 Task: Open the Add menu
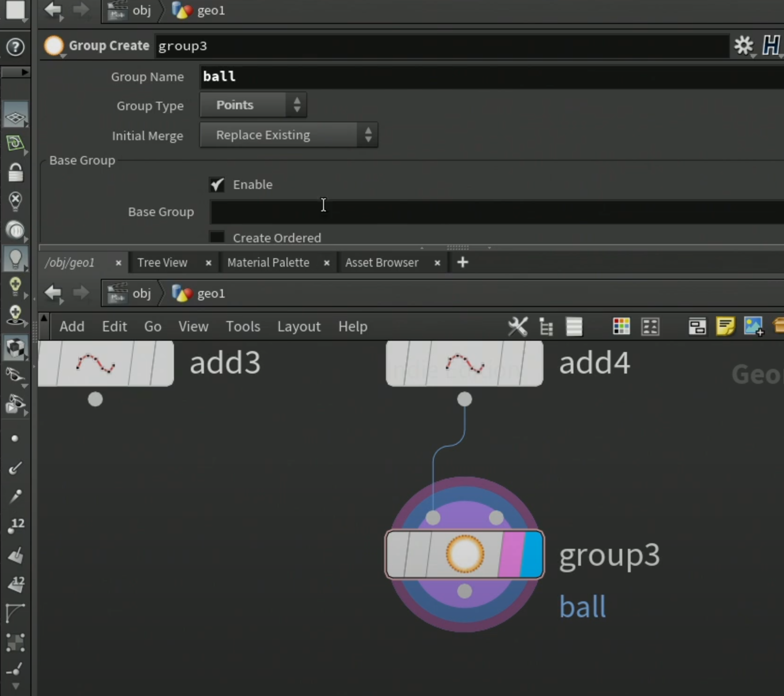[72, 327]
